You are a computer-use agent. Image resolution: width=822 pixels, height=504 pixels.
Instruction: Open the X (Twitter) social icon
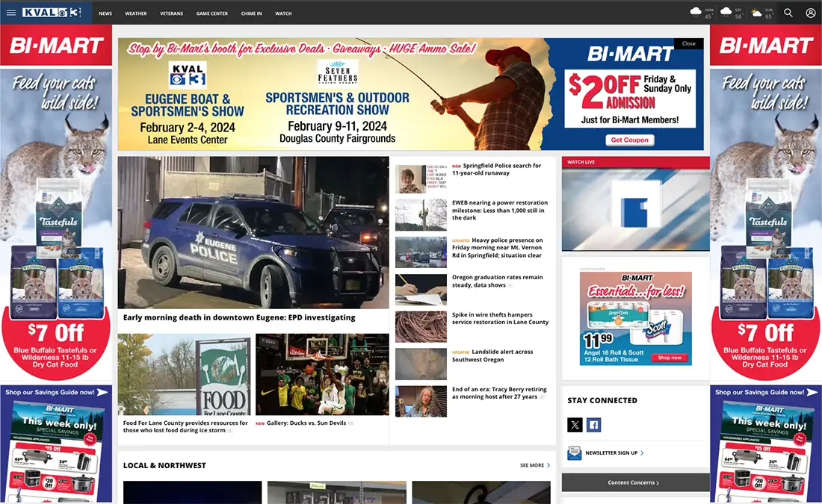(x=575, y=425)
